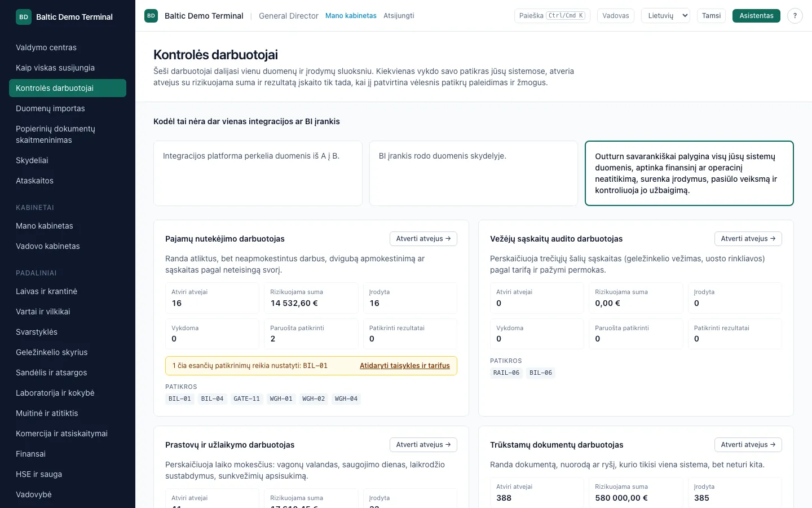
Task: Go to Valdymo centras in sidebar
Action: (68, 47)
